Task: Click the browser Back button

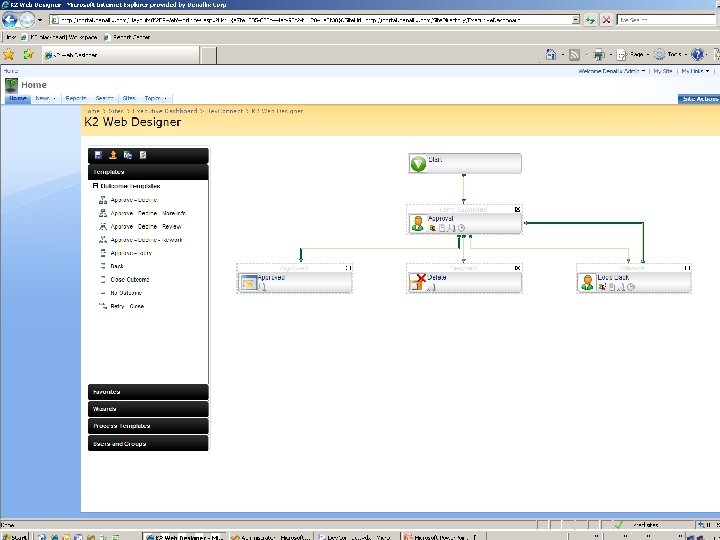Action: (x=10, y=20)
